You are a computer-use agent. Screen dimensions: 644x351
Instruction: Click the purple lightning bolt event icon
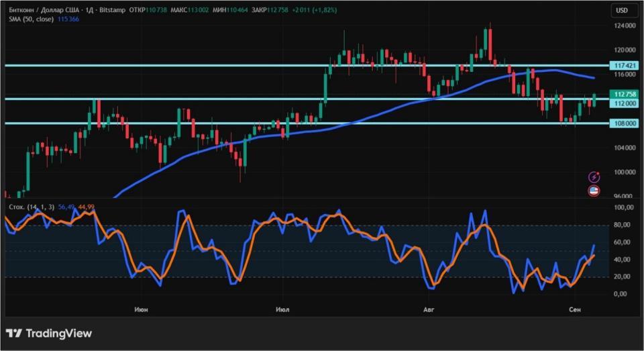(594, 177)
